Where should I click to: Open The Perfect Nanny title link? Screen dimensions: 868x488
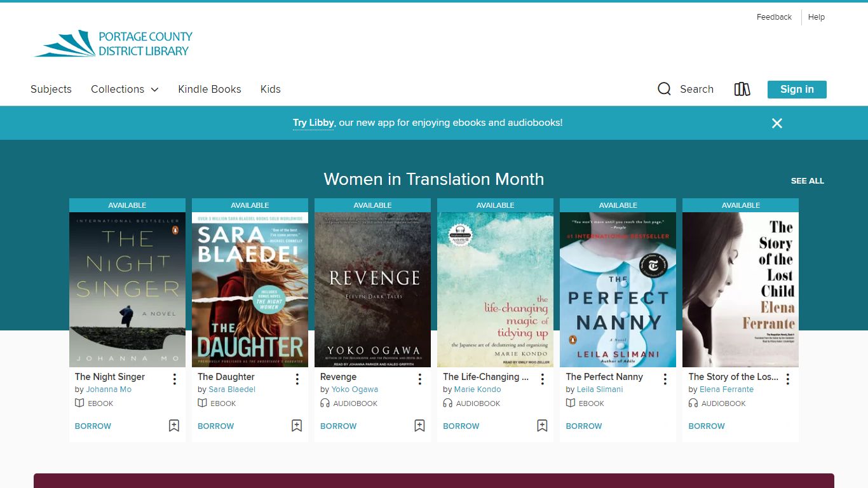pyautogui.click(x=604, y=377)
